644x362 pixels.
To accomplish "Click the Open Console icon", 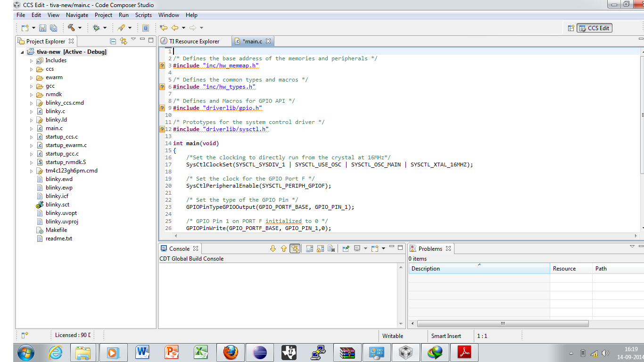I will point(375,248).
